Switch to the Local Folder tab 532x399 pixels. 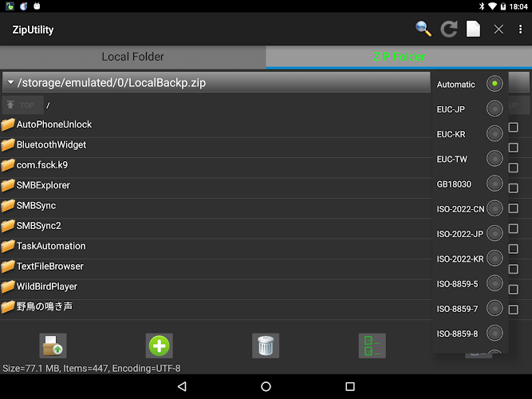coord(133,57)
